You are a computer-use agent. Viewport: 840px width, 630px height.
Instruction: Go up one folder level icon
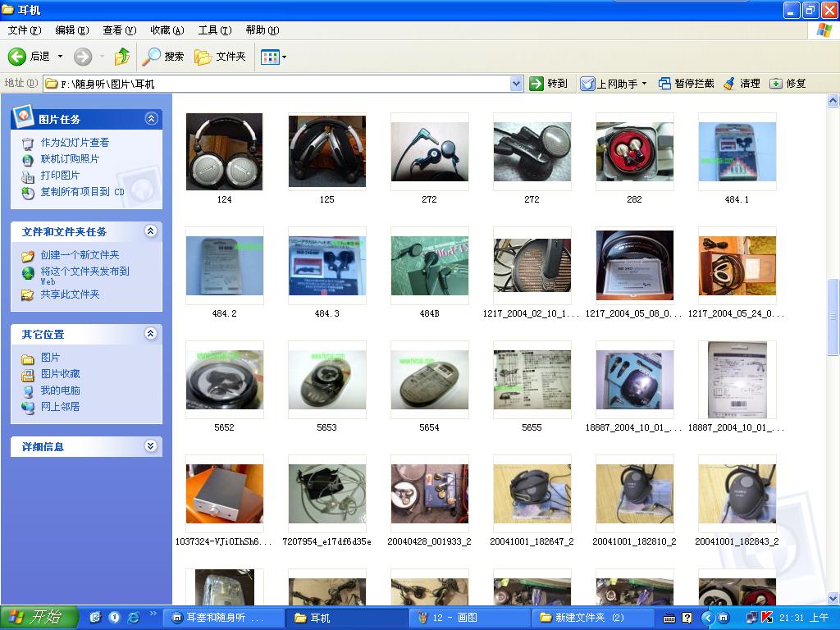coord(122,57)
